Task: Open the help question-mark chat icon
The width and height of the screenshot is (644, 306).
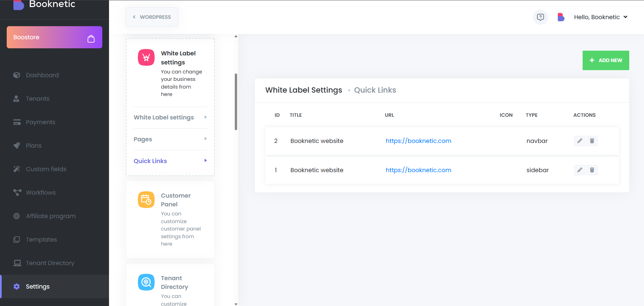Action: click(x=540, y=17)
